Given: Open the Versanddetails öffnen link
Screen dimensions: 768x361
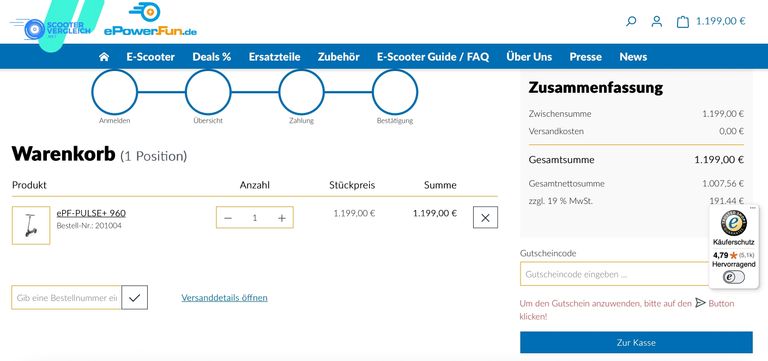Looking at the screenshot, I should point(224,297).
